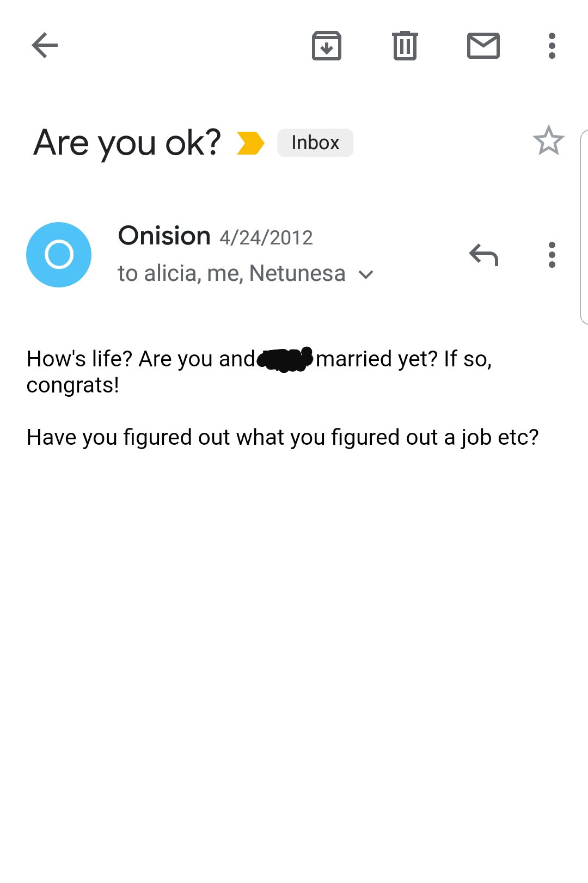Mark the email as unread with the envelope icon
This screenshot has width=588, height=883.
[483, 46]
